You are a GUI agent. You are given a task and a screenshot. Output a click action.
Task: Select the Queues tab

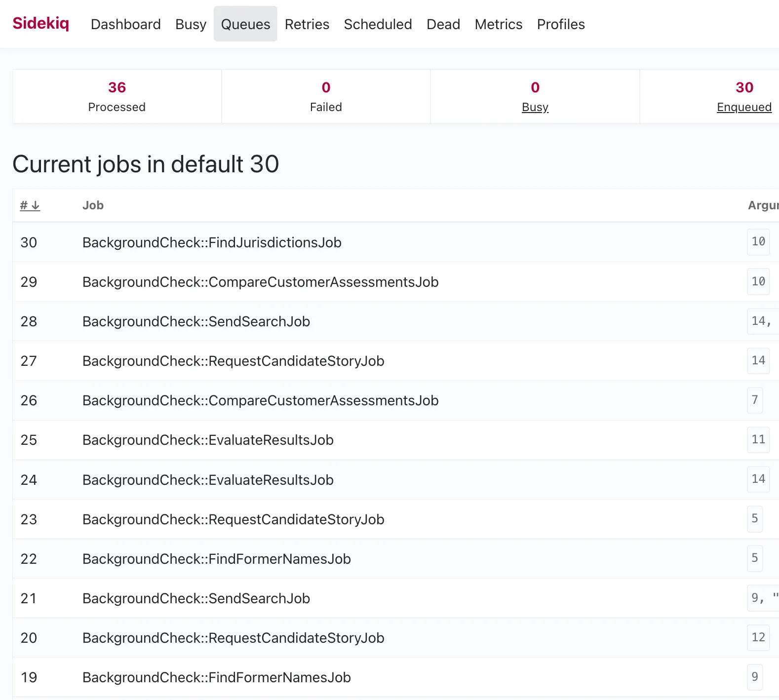pos(245,24)
